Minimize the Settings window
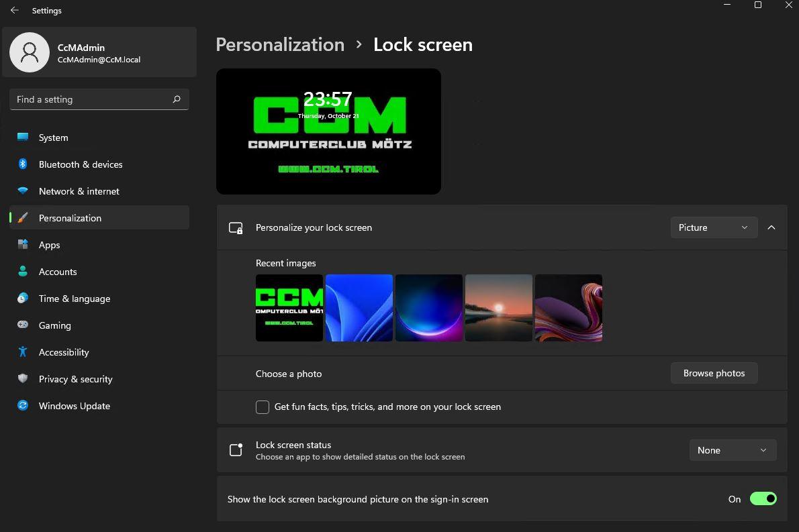 pyautogui.click(x=727, y=5)
